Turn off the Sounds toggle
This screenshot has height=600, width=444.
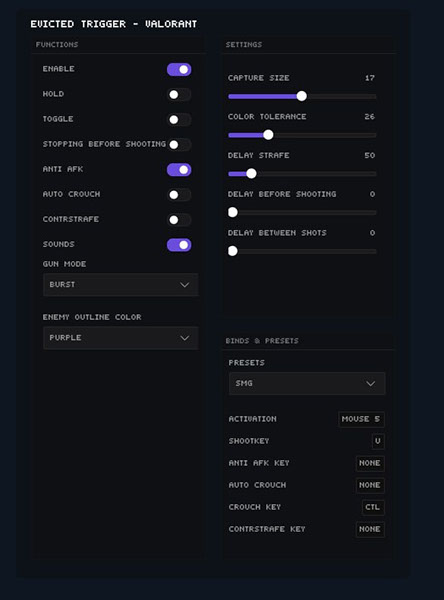[x=179, y=245]
